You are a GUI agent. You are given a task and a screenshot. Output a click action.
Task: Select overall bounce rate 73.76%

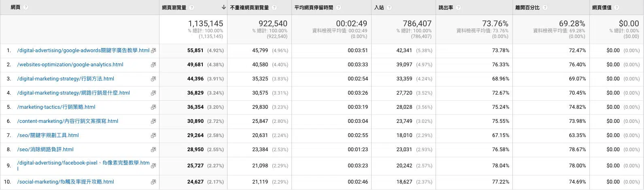(x=495, y=23)
